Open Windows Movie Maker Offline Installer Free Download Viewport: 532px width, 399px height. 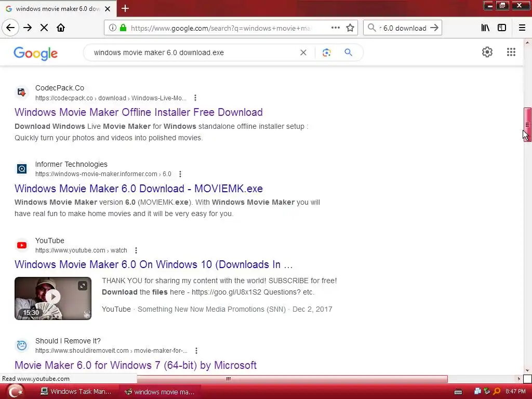[x=138, y=112]
